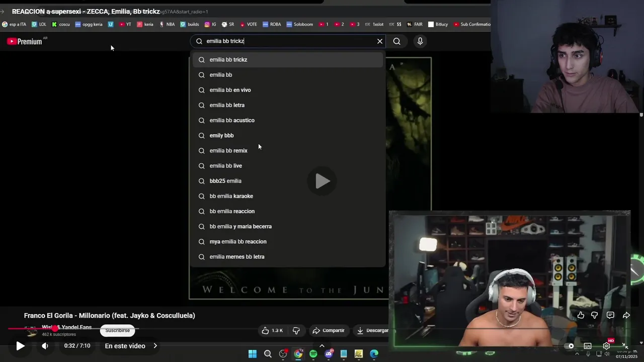Clear the search box with the X
The width and height of the screenshot is (644, 362).
click(380, 41)
